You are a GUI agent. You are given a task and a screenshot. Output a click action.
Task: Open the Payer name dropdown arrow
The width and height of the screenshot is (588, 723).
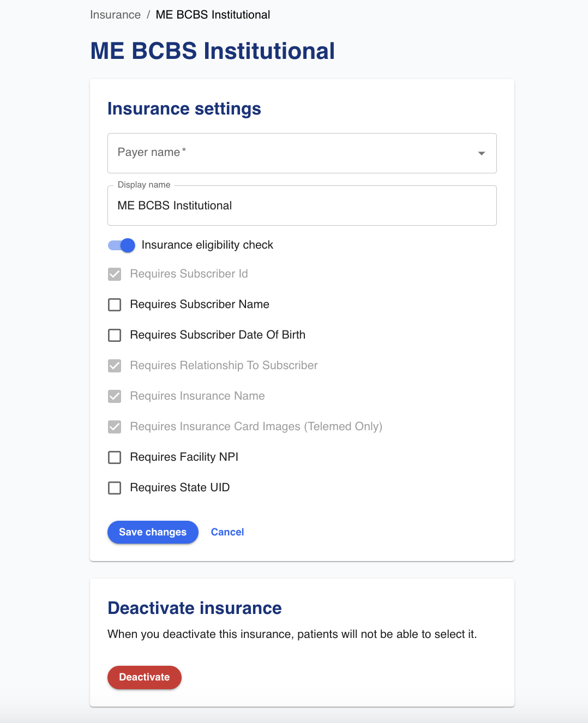(481, 153)
